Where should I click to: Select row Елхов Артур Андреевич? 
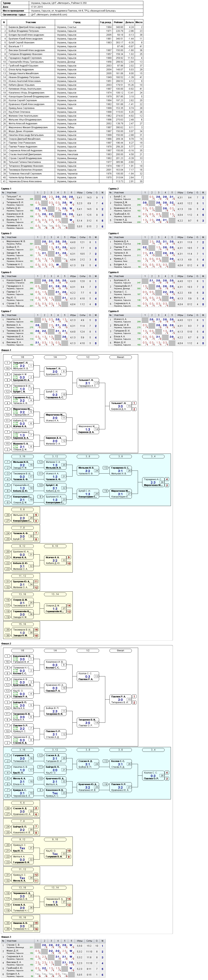pyautogui.click(x=72, y=70)
